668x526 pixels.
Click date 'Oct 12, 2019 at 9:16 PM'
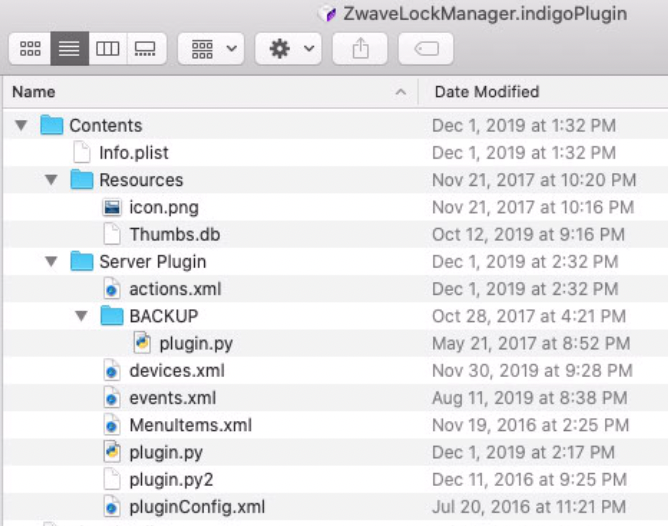(528, 235)
